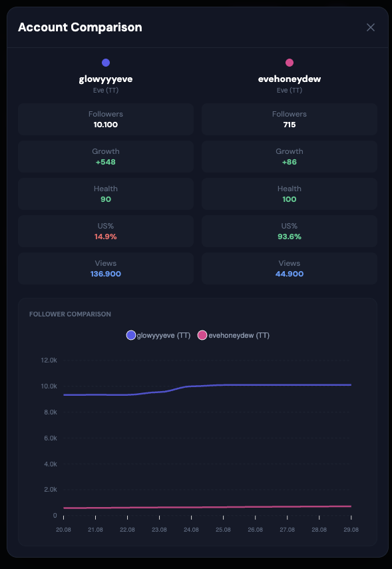Click glowyyyeve Views 136.900 card
The height and width of the screenshot is (569, 392).
[x=106, y=269]
